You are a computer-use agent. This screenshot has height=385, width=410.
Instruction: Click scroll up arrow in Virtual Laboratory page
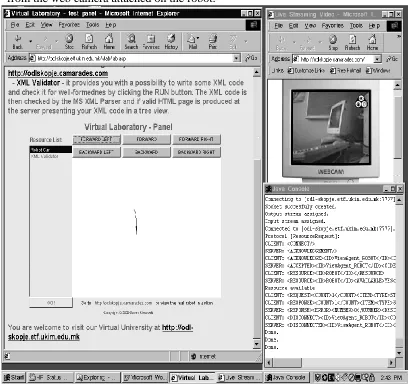(x=257, y=72)
